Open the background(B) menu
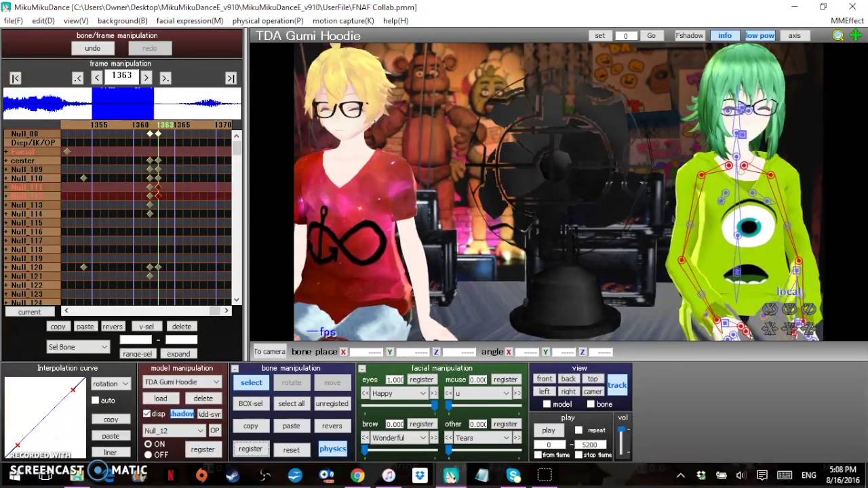The width and height of the screenshot is (868, 488). tap(123, 21)
